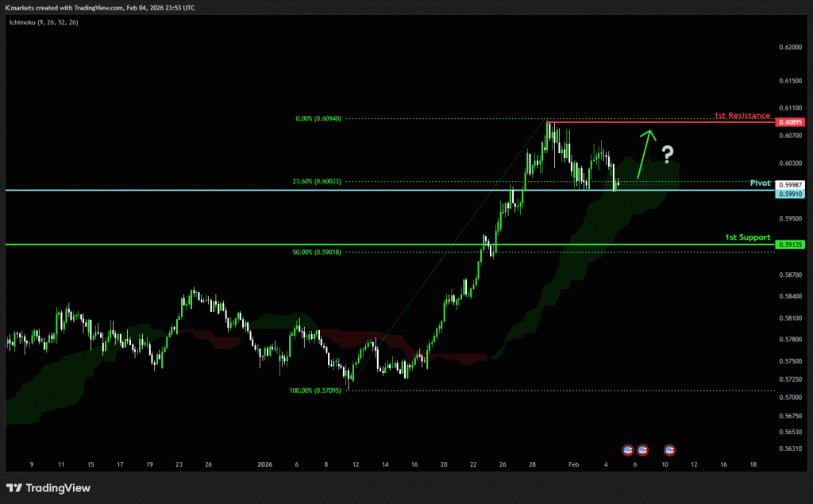Select the 1st Resistance text label
Screen dimensions: 813x504
pos(742,116)
